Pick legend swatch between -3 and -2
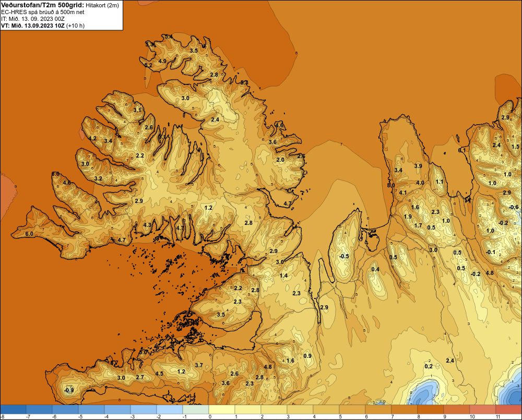The image size is (522, 420). [144, 410]
